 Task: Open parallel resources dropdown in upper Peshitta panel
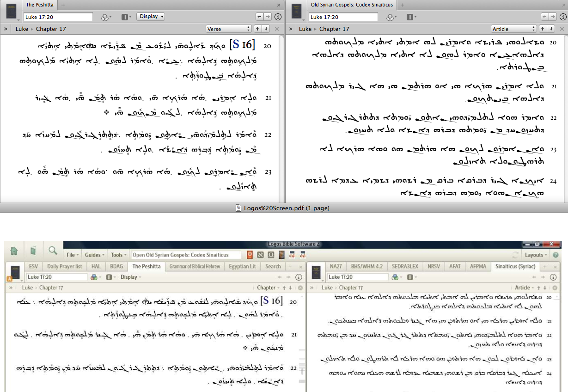pos(127,17)
